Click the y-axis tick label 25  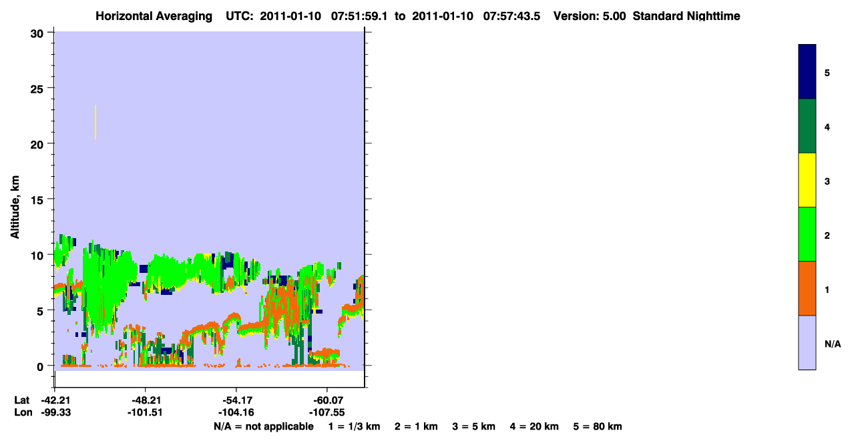point(37,88)
